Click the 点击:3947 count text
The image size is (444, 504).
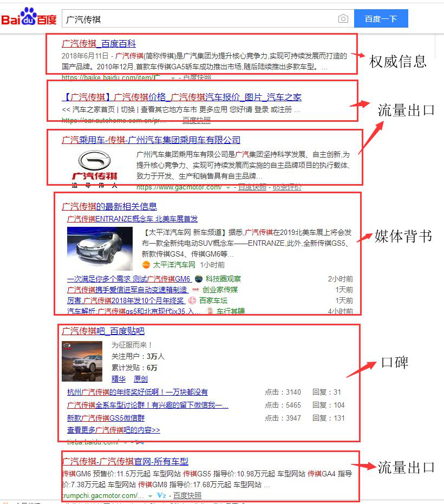pyautogui.click(x=283, y=418)
